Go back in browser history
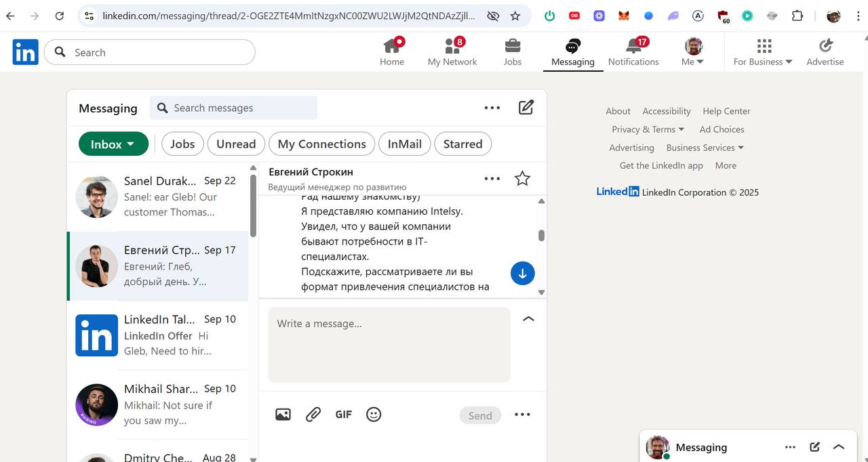 click(10, 16)
